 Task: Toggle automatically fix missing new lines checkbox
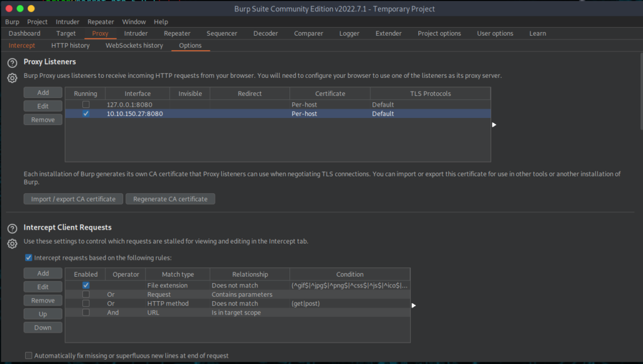(29, 355)
